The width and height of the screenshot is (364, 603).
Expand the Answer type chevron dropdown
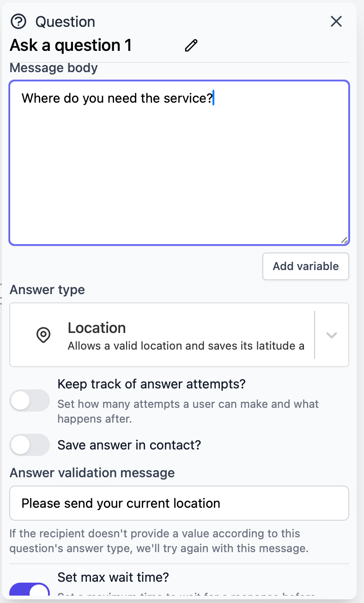click(331, 334)
